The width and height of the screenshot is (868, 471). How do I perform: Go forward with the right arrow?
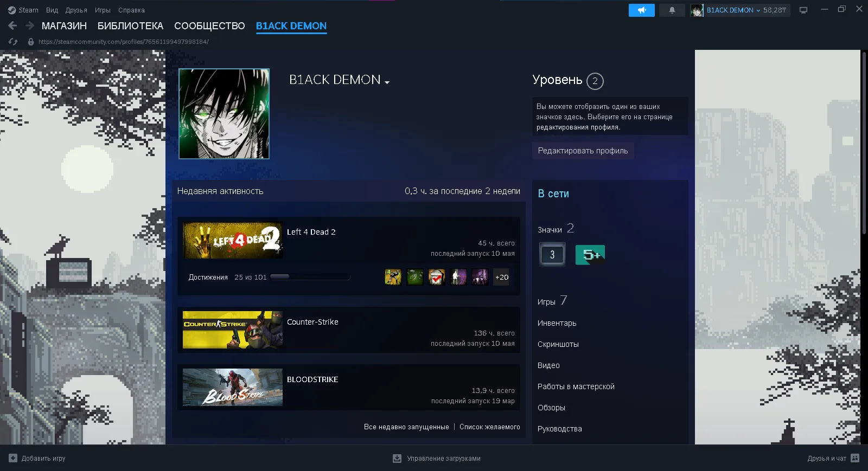tap(30, 25)
